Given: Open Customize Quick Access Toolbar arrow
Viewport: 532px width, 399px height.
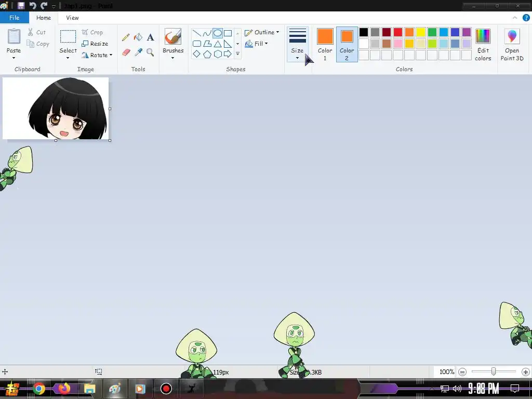Looking at the screenshot, I should coord(54,6).
